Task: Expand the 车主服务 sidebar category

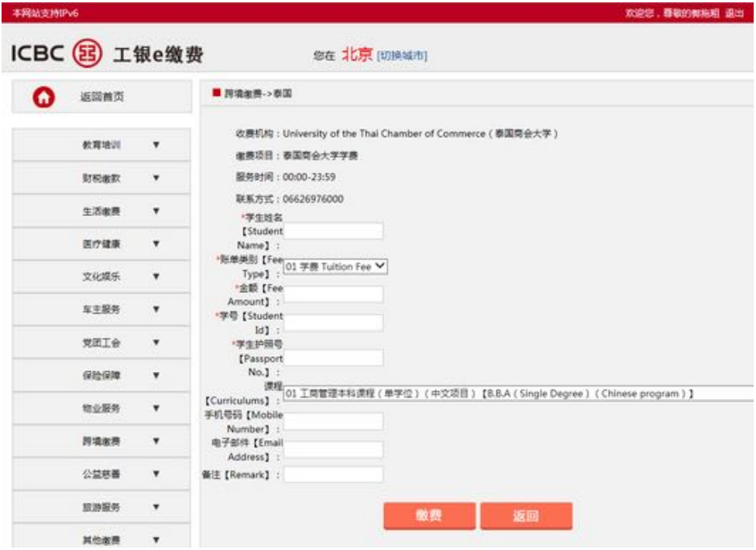Action: [101, 309]
